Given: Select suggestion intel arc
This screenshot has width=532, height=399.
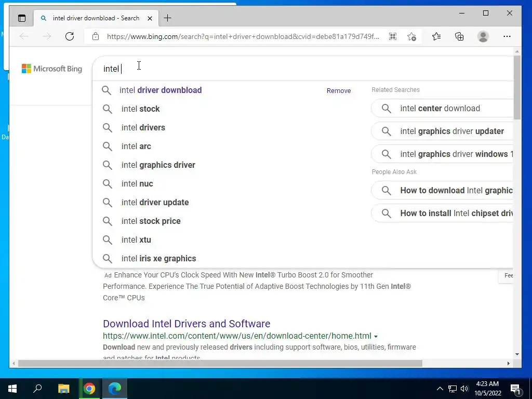Looking at the screenshot, I should click(x=136, y=146).
